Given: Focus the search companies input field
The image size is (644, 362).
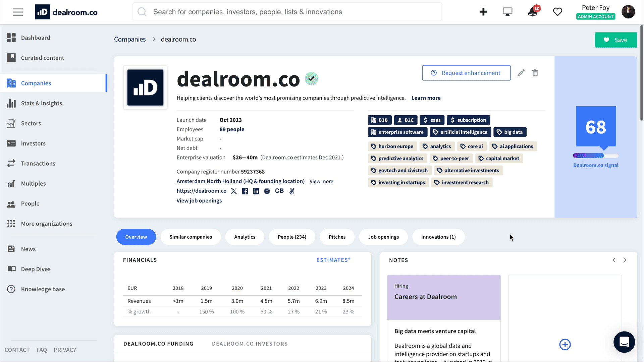Looking at the screenshot, I should (287, 12).
